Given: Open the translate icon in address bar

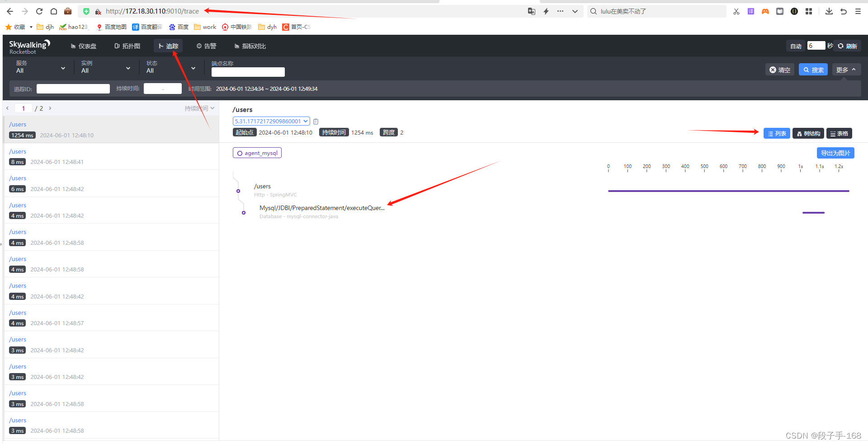Looking at the screenshot, I should pyautogui.click(x=532, y=11).
